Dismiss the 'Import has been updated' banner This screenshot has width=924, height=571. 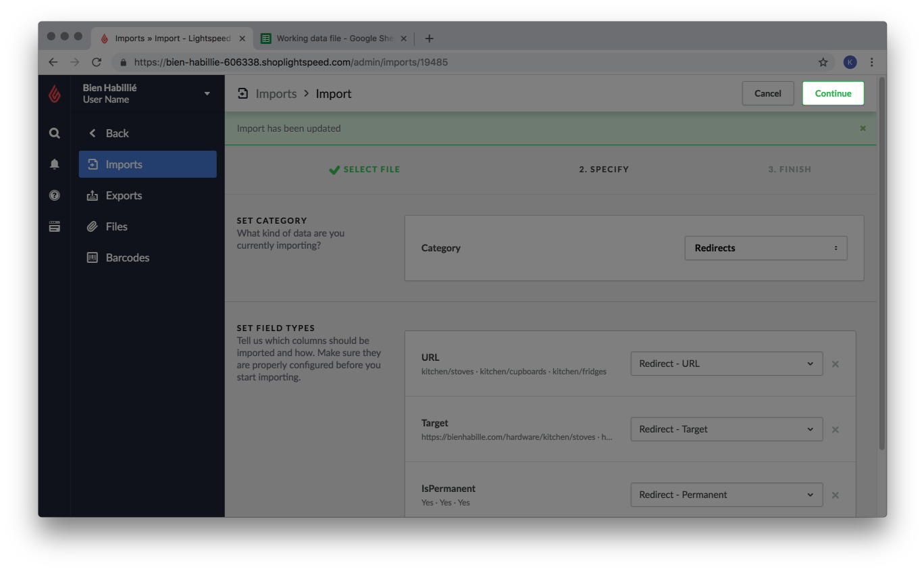(863, 128)
